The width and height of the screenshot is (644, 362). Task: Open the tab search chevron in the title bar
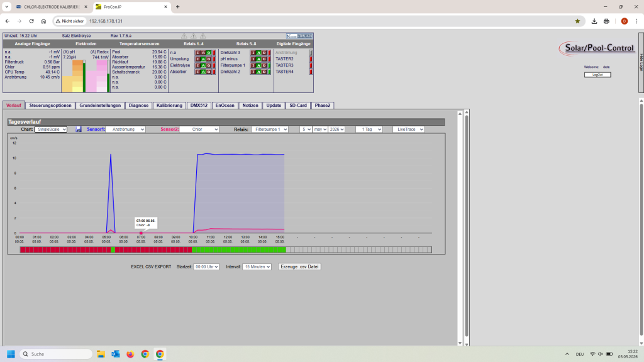[6, 6]
